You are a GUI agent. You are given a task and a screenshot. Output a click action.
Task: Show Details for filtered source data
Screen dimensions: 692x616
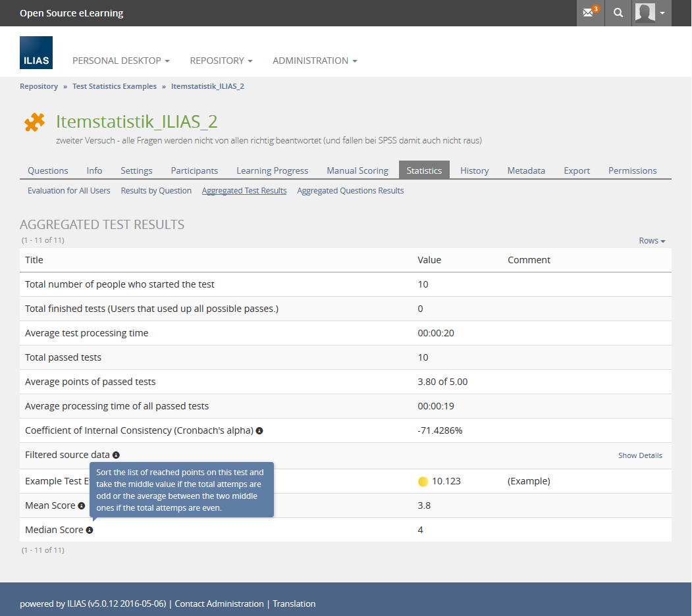[x=640, y=455]
